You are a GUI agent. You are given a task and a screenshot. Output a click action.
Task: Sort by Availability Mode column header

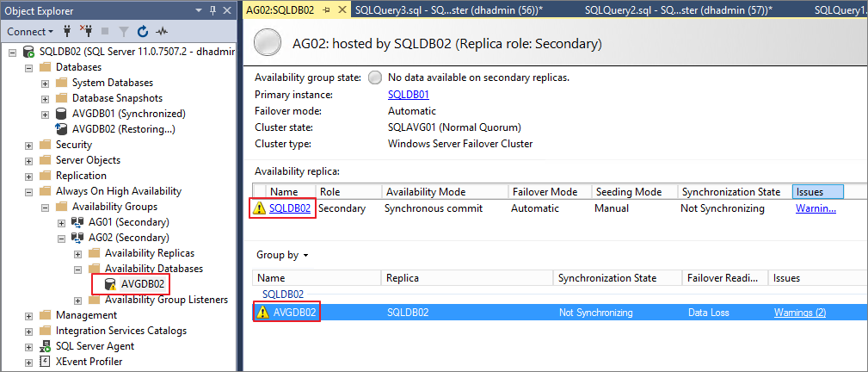445,192
